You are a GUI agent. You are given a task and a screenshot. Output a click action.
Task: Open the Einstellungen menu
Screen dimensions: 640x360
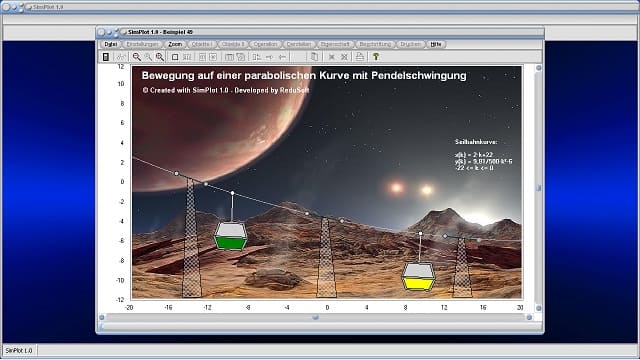click(142, 44)
